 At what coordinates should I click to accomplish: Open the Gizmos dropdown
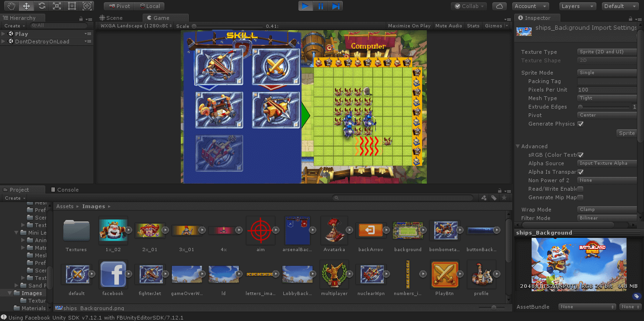point(496,26)
